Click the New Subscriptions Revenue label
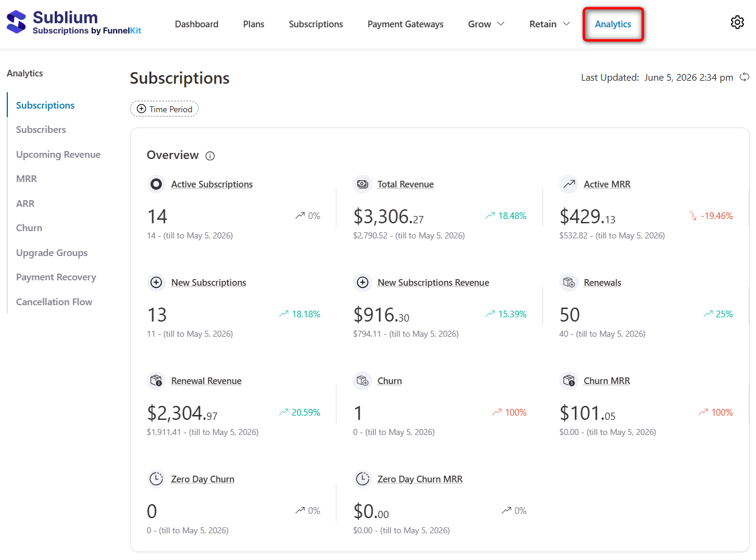 [434, 283]
